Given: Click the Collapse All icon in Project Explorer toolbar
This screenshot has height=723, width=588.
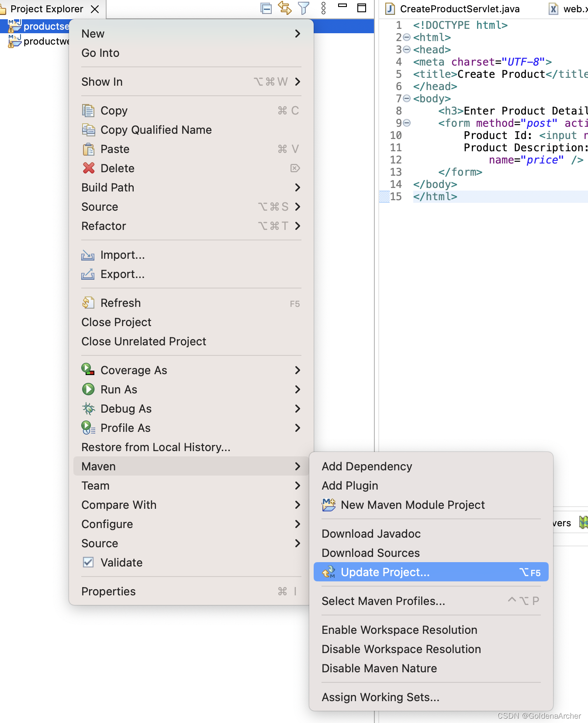Looking at the screenshot, I should click(x=266, y=8).
